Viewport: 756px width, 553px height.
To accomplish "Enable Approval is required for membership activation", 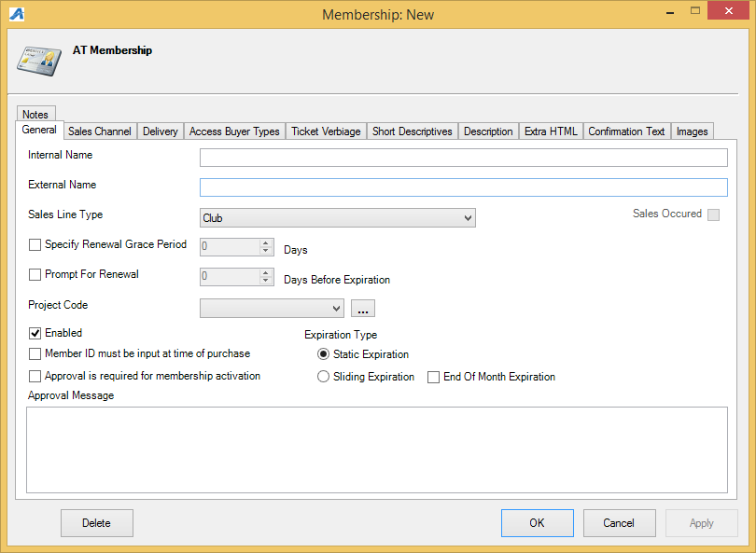I will [x=35, y=376].
